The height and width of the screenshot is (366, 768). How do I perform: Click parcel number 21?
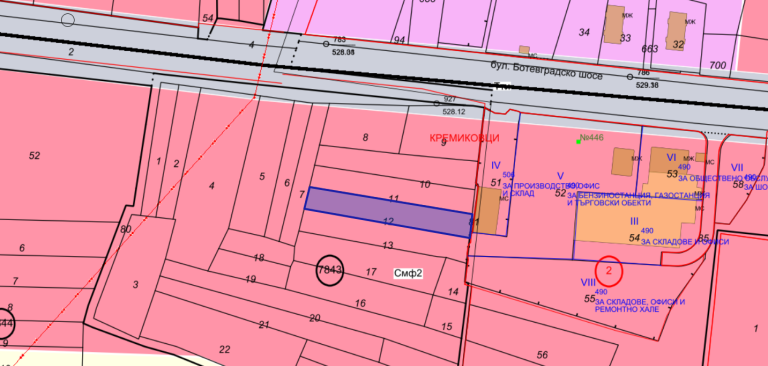(264, 324)
